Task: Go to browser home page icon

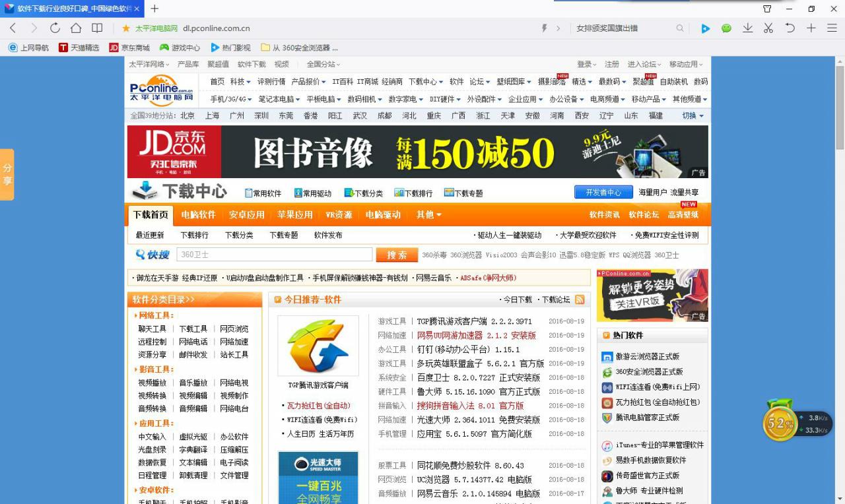Action: pos(76,28)
